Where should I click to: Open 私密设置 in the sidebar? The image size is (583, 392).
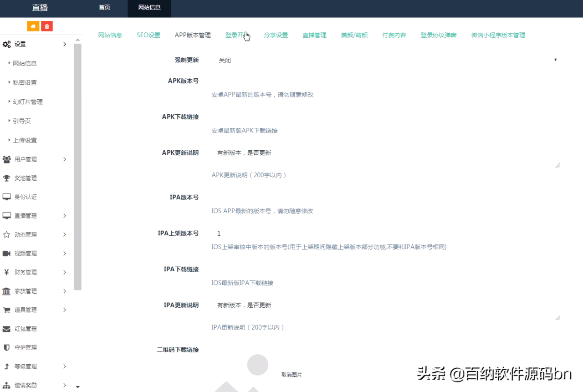click(25, 82)
